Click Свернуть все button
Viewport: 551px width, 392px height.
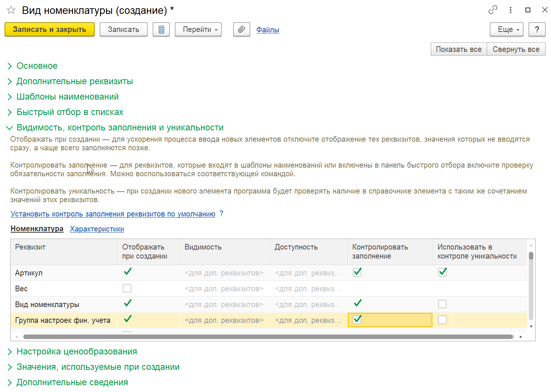point(516,49)
